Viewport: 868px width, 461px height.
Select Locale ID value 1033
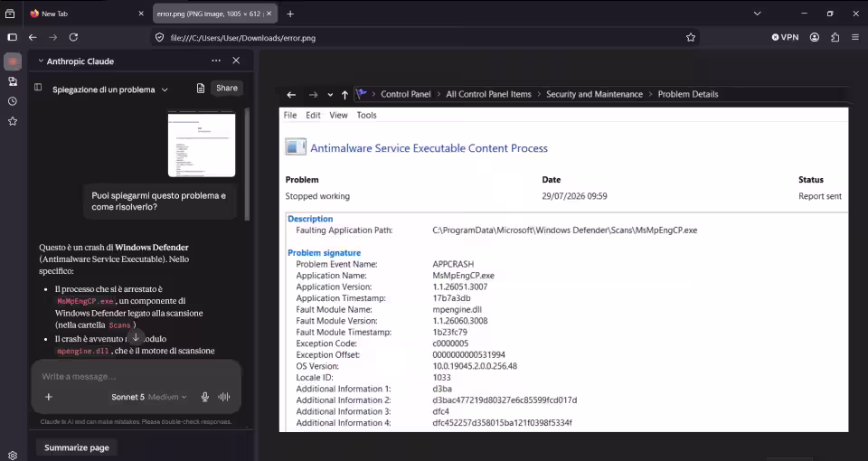(441, 378)
